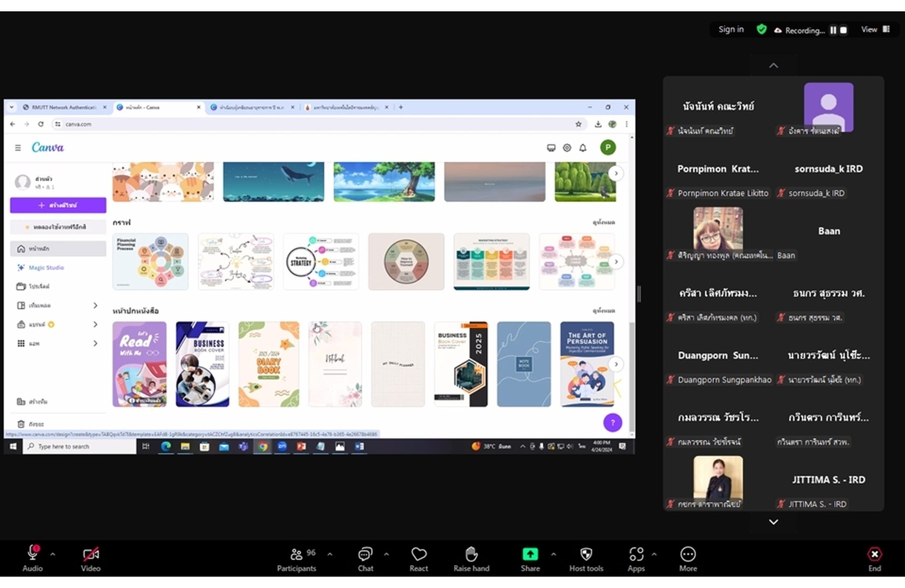Open the Chat panel
This screenshot has height=588, width=905.
click(365, 559)
